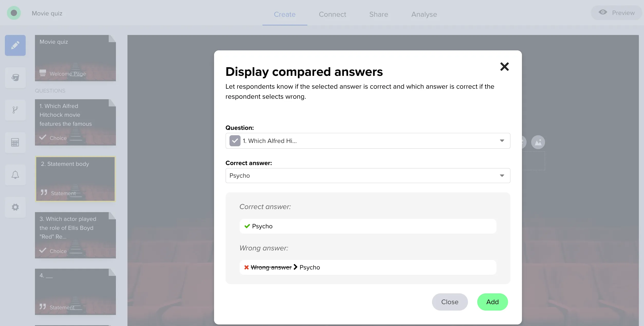
Task: Open the quiz settings gear
Action: click(x=15, y=207)
